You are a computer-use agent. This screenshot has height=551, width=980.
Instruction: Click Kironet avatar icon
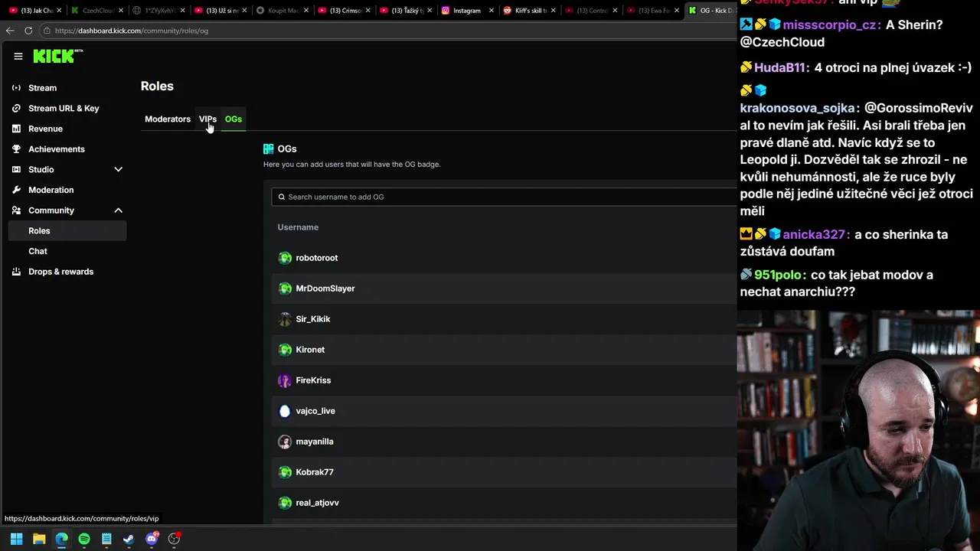[x=285, y=350]
